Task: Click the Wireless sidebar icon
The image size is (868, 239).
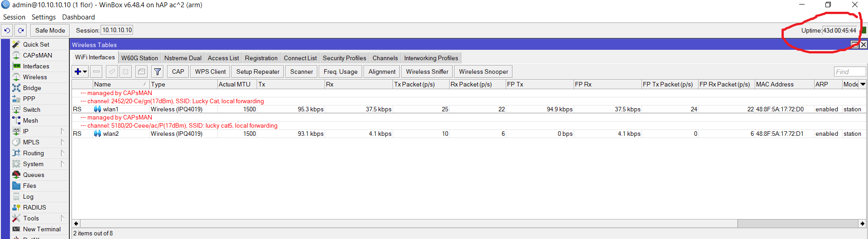Action: click(x=16, y=77)
